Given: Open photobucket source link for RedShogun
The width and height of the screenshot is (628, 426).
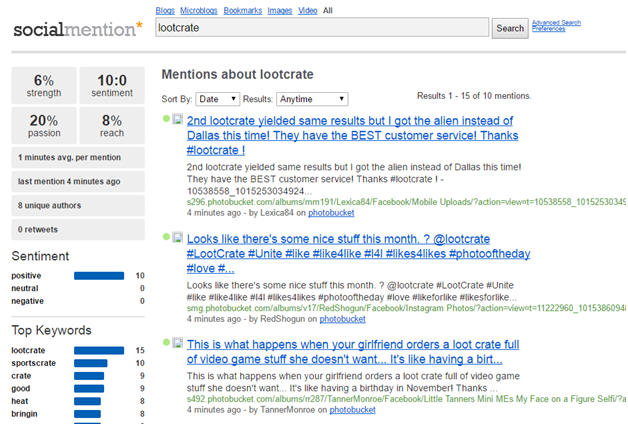Looking at the screenshot, I should tap(342, 319).
